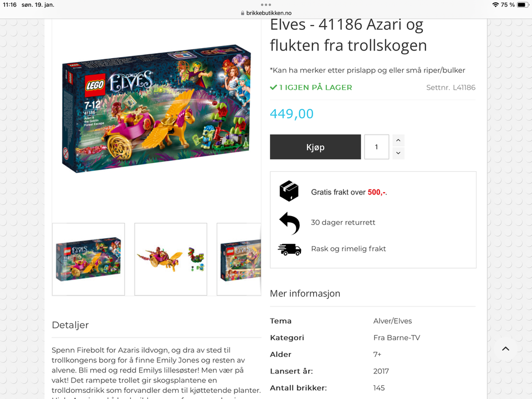532x399 pixels.
Task: Select the first box-front thumbnail
Action: tap(89, 259)
